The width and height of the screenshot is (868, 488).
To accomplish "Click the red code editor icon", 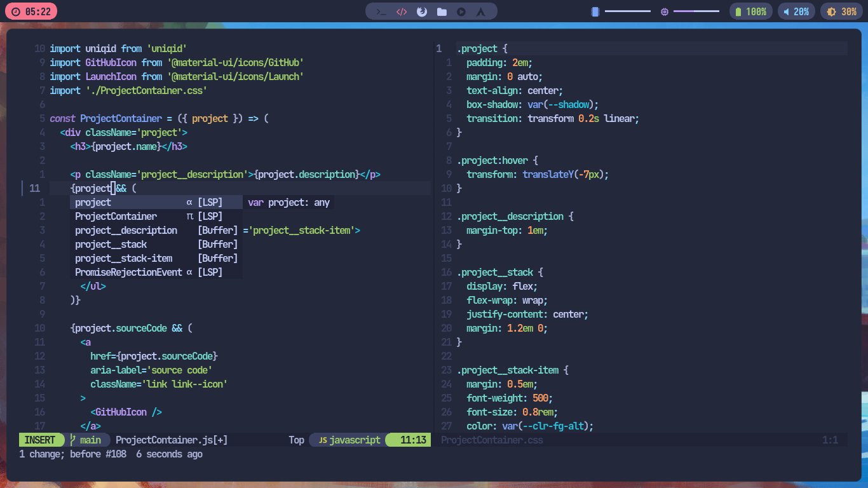I will (x=402, y=11).
